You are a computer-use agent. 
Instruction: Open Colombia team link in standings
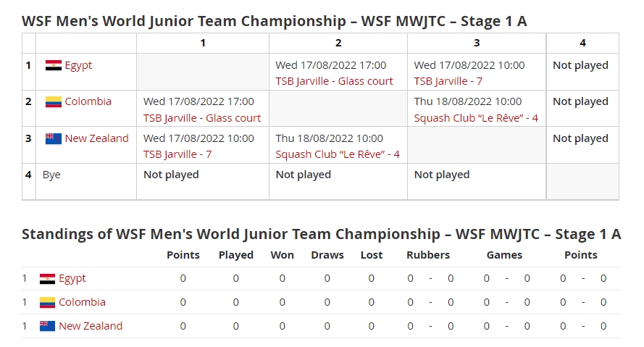coord(82,302)
